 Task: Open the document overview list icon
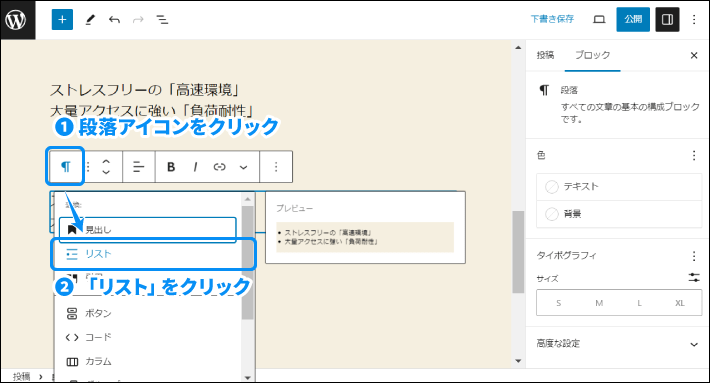point(162,19)
